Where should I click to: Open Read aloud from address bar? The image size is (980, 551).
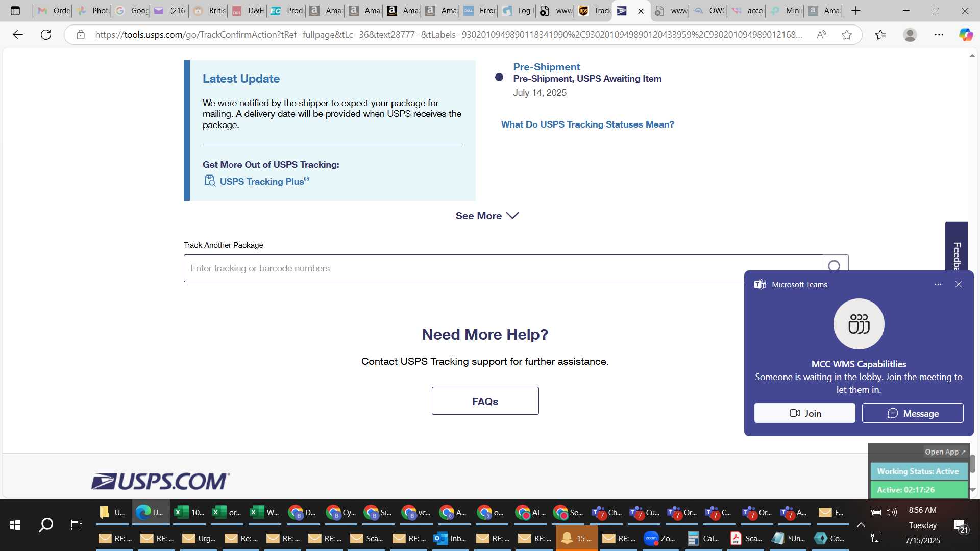821,35
